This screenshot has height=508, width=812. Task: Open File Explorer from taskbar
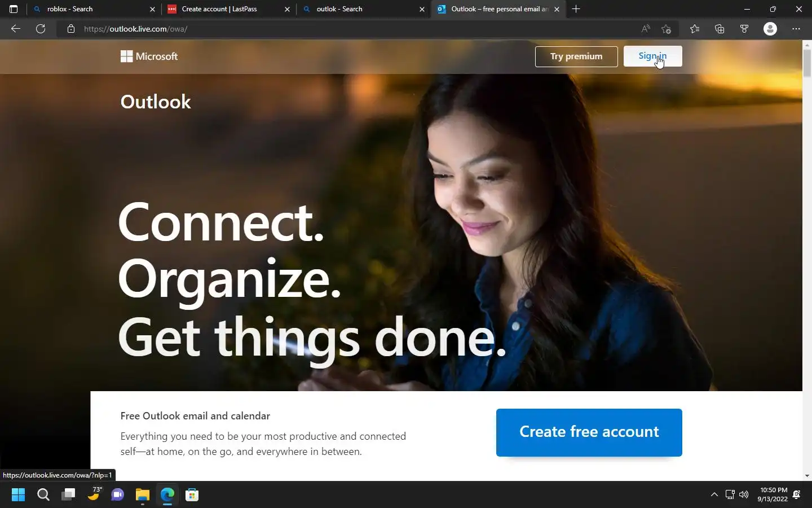143,495
